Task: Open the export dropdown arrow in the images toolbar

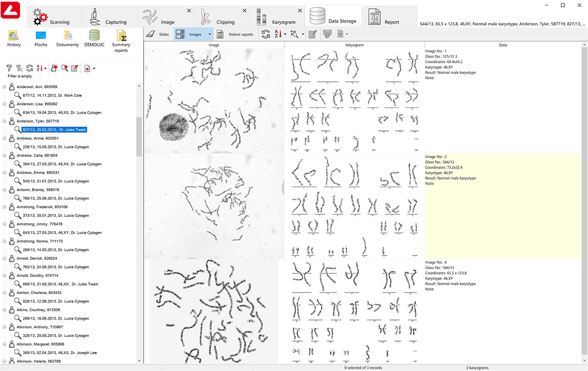Action: coord(347,34)
